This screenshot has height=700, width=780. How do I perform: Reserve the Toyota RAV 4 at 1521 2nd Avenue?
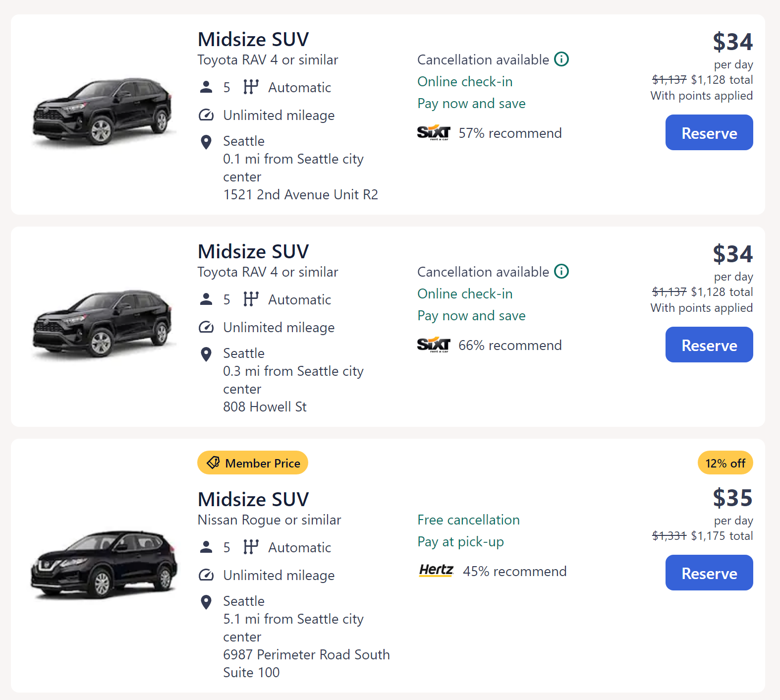pyautogui.click(x=709, y=133)
